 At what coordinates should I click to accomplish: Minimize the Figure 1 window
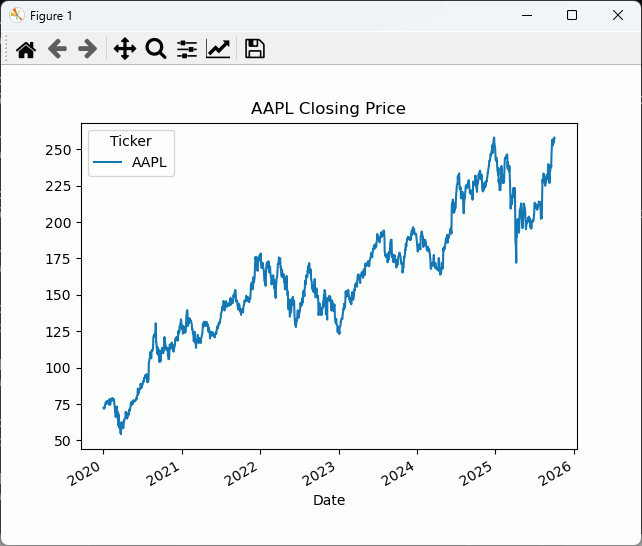pyautogui.click(x=525, y=15)
